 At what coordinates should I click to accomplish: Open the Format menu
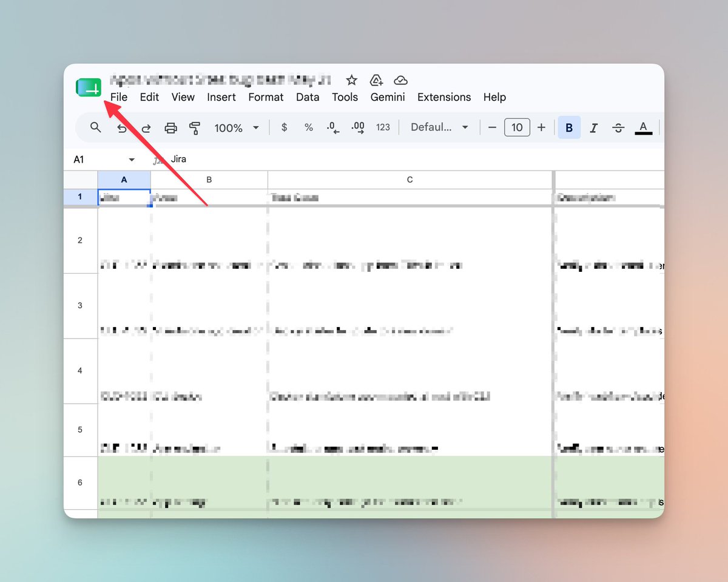(x=266, y=97)
